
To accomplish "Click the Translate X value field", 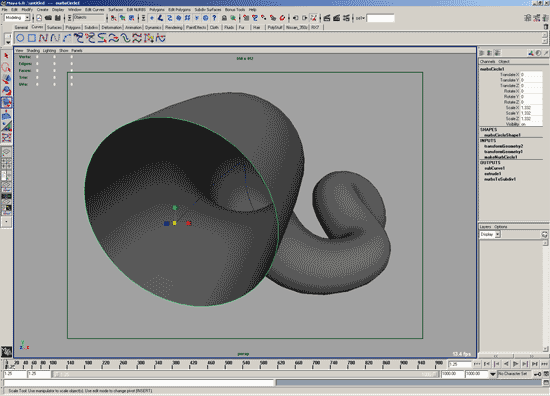I will point(531,75).
